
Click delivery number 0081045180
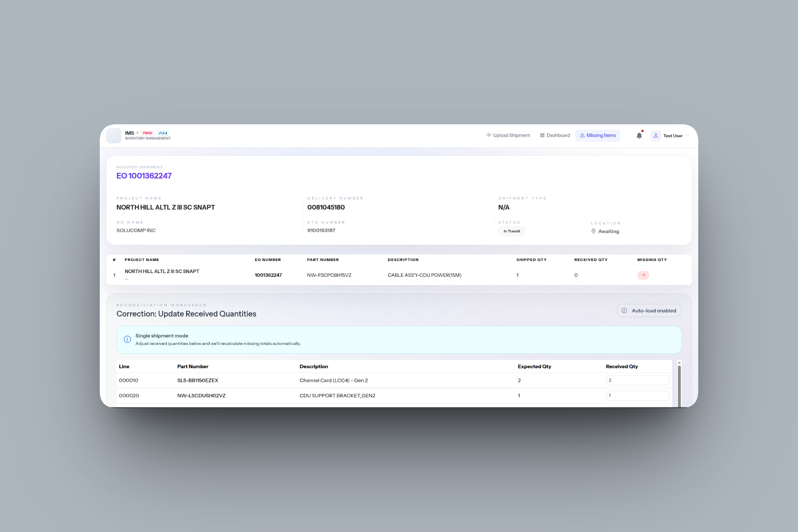(326, 207)
